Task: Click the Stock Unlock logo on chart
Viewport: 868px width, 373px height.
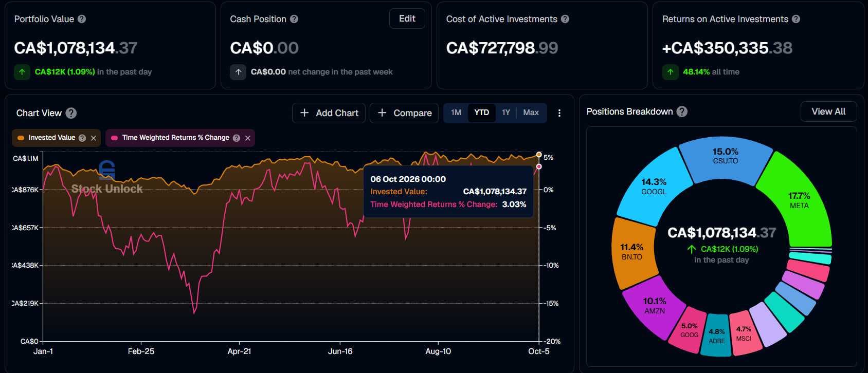Action: tap(107, 178)
